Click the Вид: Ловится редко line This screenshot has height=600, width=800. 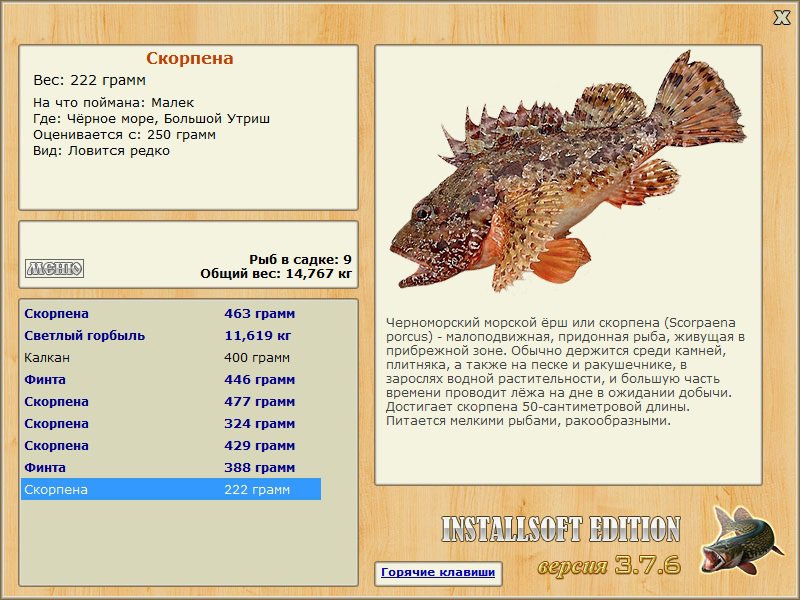pos(101,151)
